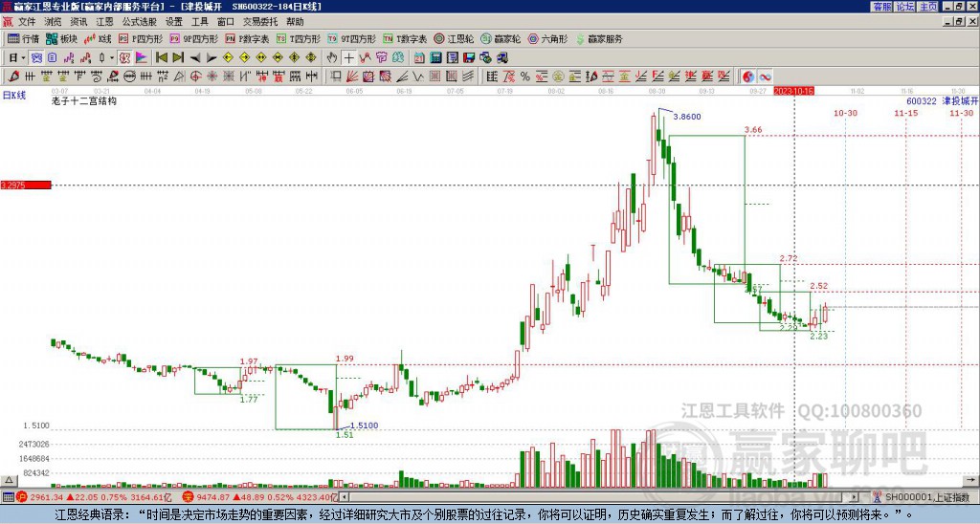
Task: Select the circle with horizontal line tool
Action: click(x=129, y=76)
